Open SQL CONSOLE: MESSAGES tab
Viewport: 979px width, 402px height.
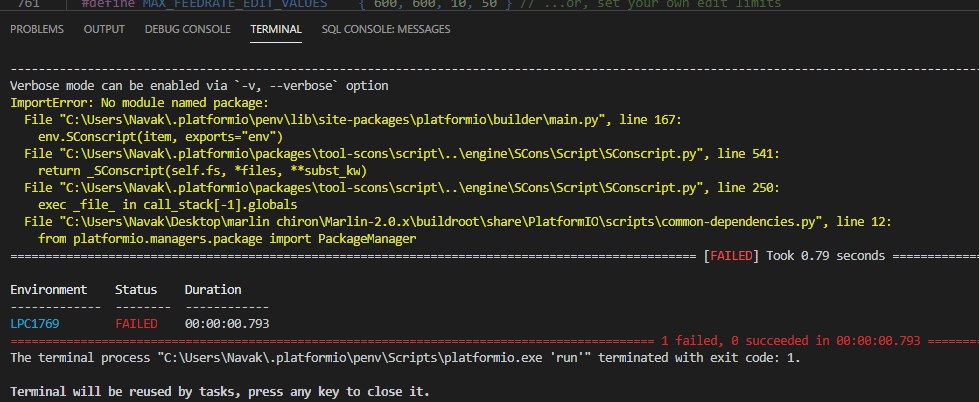[x=386, y=29]
